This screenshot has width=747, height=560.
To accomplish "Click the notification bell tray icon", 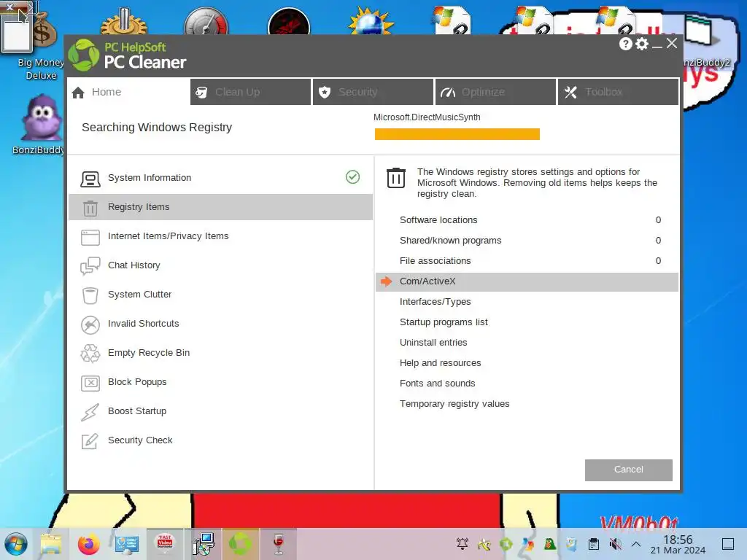I will coord(462,544).
